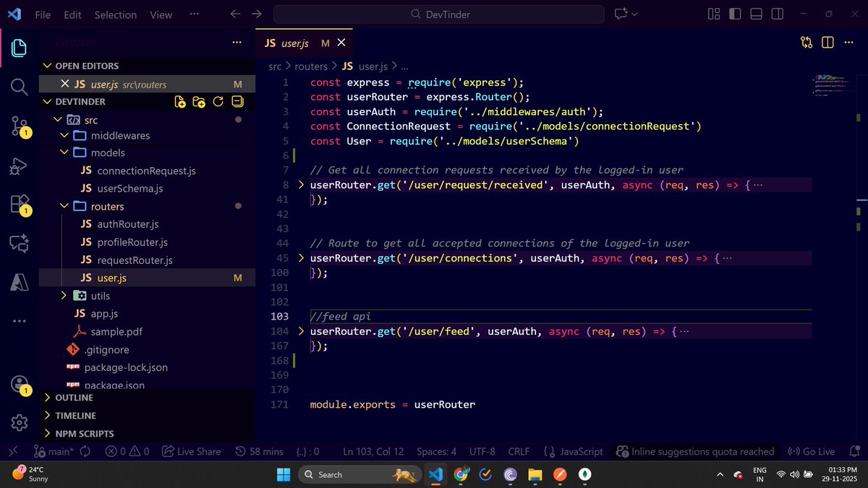
Task: Click Go Live in status bar
Action: 811,451
